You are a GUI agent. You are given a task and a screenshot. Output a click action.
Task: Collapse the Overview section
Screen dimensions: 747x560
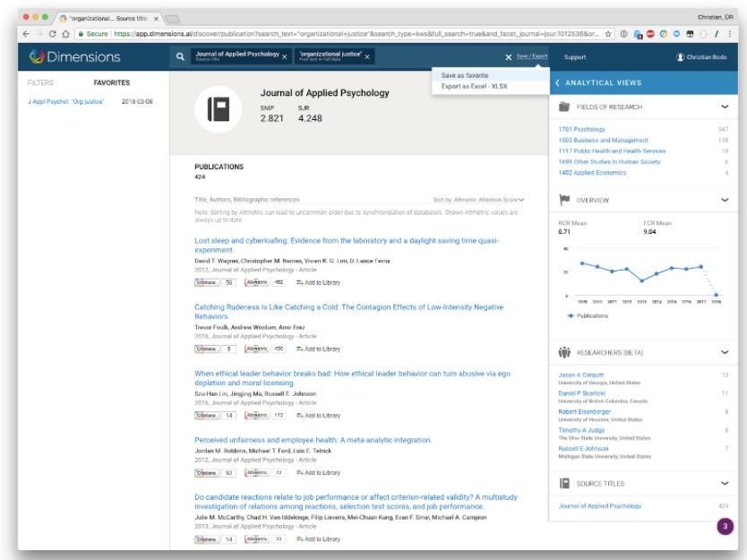(x=724, y=200)
